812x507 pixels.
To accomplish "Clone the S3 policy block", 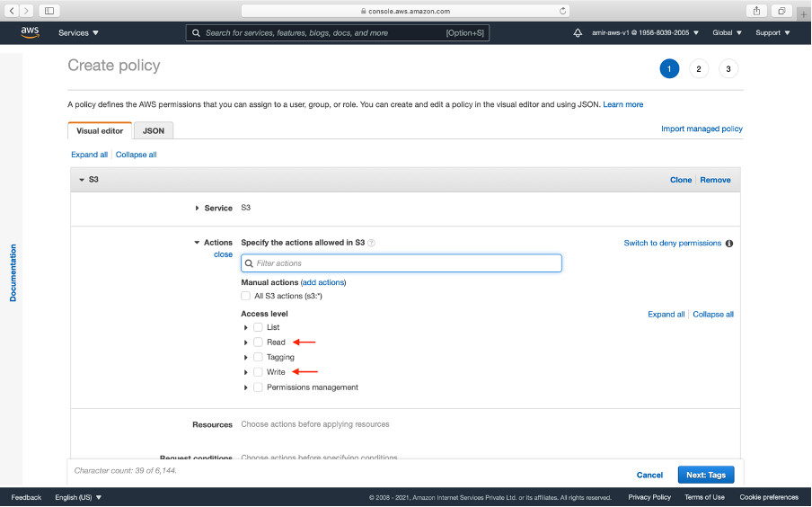I will click(681, 180).
